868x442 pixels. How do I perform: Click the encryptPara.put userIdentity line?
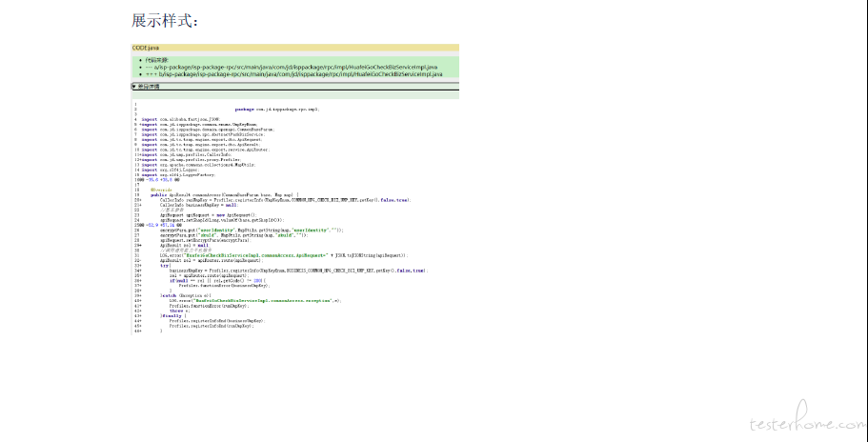[252, 231]
